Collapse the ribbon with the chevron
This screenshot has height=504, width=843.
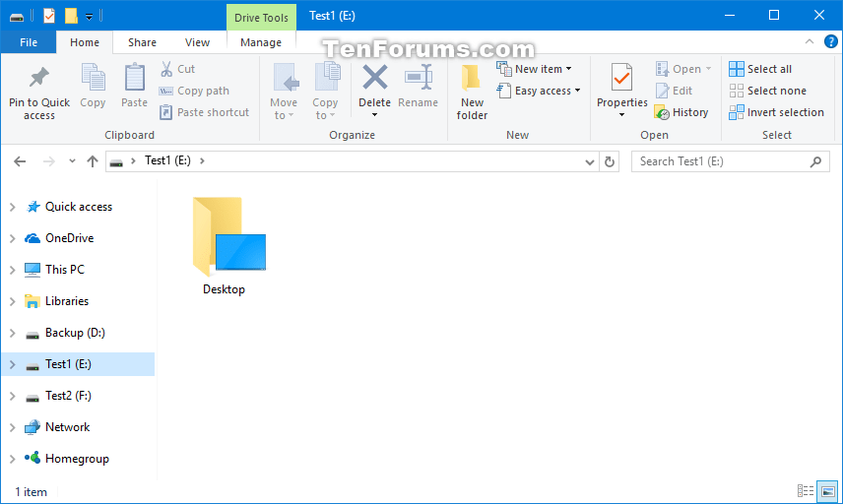pos(810,41)
